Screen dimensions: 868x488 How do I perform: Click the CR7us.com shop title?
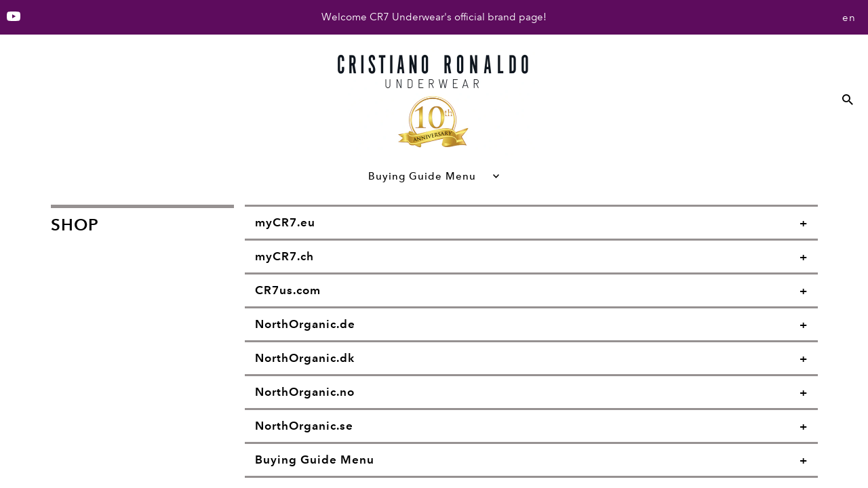pyautogui.click(x=288, y=290)
